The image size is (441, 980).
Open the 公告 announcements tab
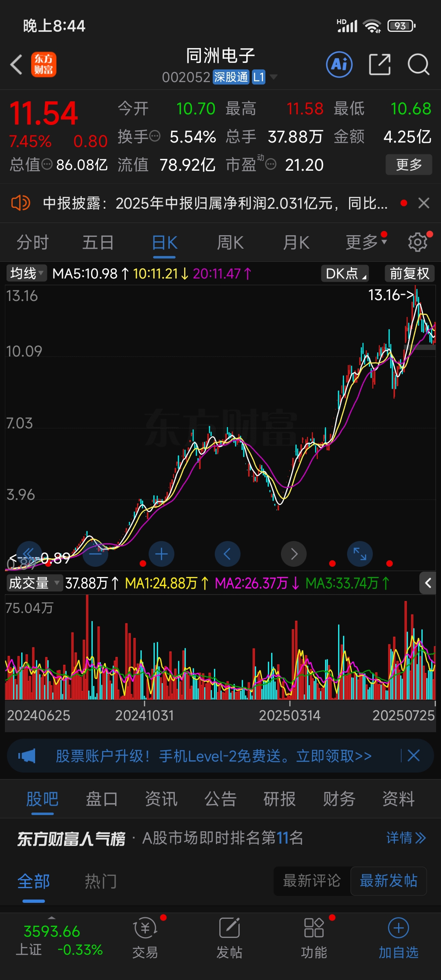pyautogui.click(x=220, y=799)
